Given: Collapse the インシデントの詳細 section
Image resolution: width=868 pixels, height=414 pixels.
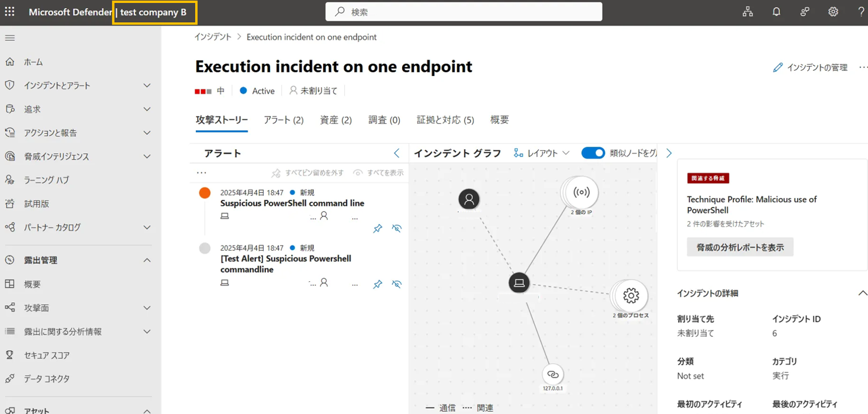Looking at the screenshot, I should pyautogui.click(x=862, y=294).
